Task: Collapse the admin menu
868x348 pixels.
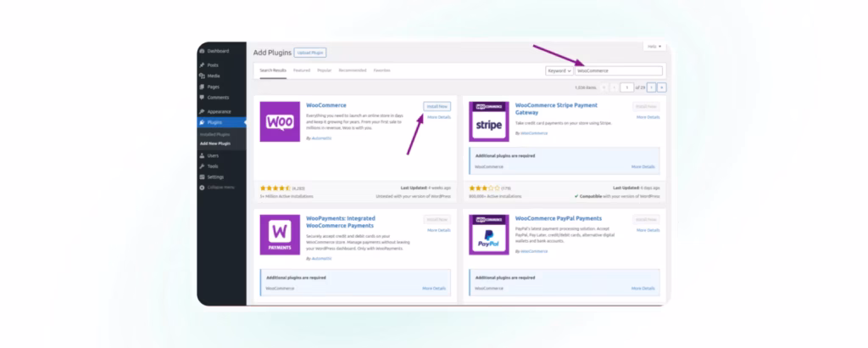Action: point(220,188)
